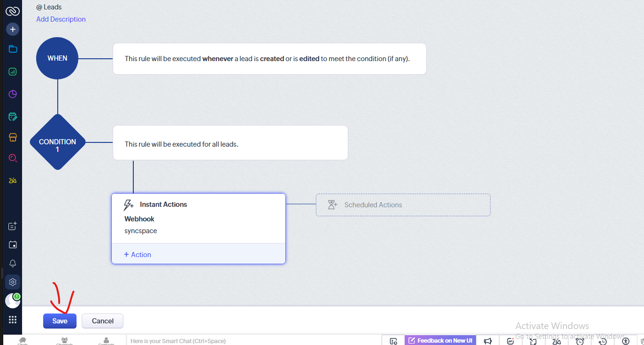Open the Zia assistant icon in sidebar
644x345 pixels.
pyautogui.click(x=13, y=180)
